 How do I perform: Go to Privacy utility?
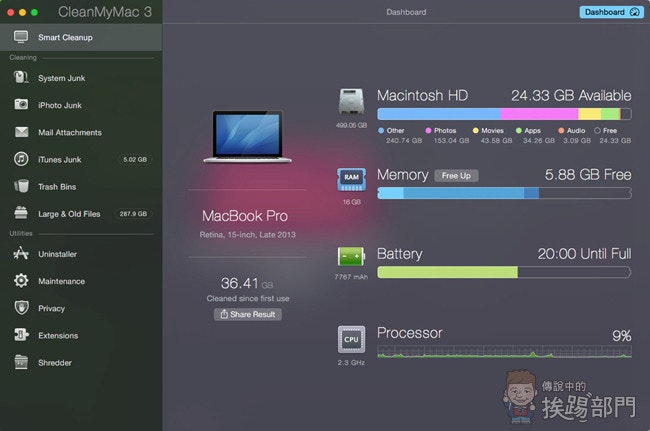click(x=81, y=308)
